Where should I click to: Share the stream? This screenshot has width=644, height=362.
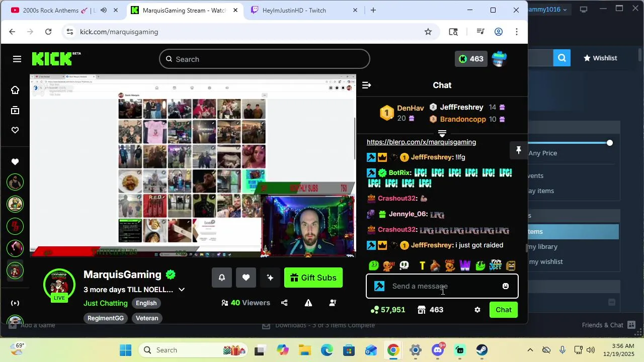pos(284,303)
